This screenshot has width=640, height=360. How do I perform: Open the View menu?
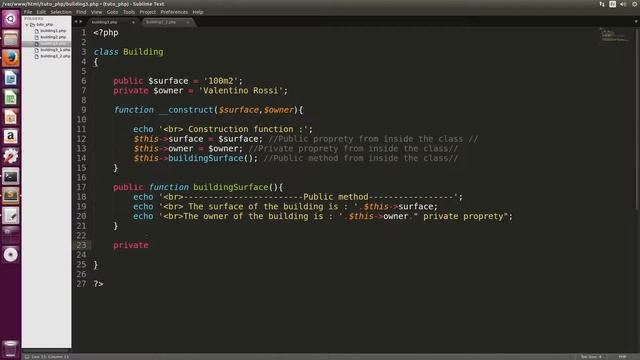click(96, 12)
